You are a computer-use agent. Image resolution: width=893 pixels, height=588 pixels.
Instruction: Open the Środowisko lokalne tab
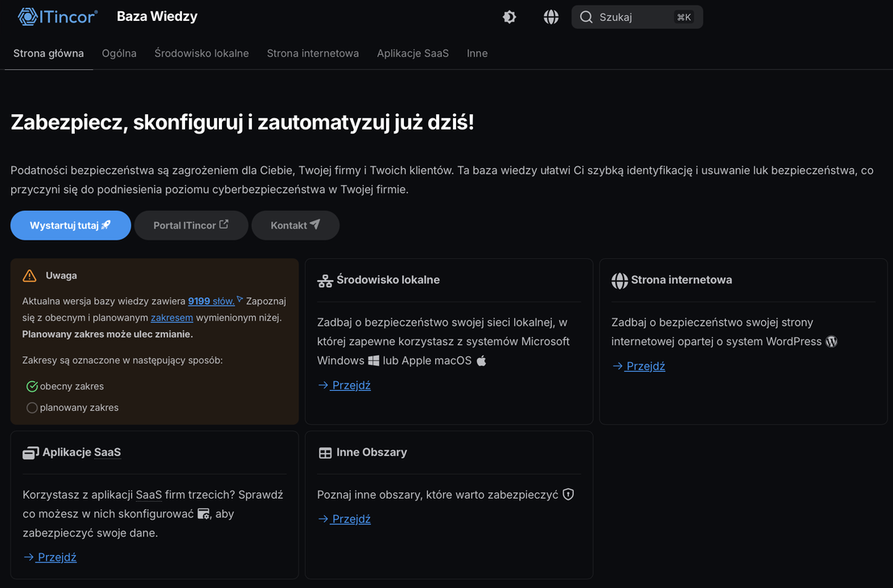202,54
